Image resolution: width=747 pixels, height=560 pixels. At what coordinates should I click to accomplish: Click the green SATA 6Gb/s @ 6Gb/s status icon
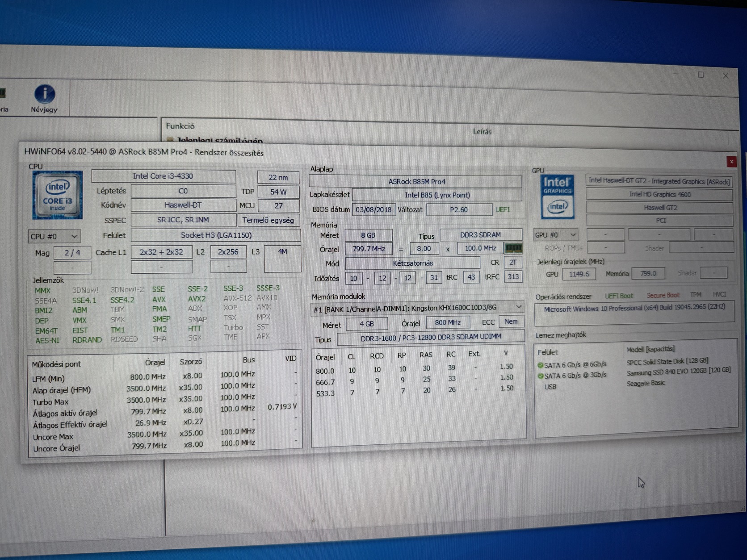coord(540,365)
